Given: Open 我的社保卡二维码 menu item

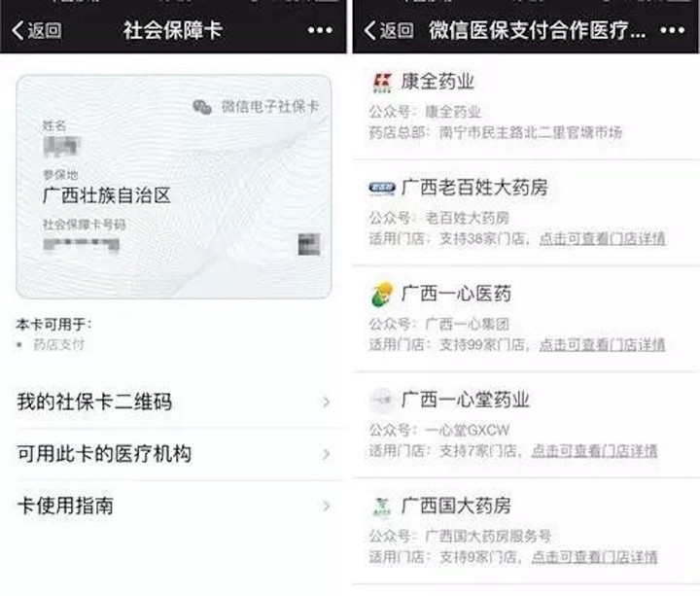Looking at the screenshot, I should click(174, 402).
